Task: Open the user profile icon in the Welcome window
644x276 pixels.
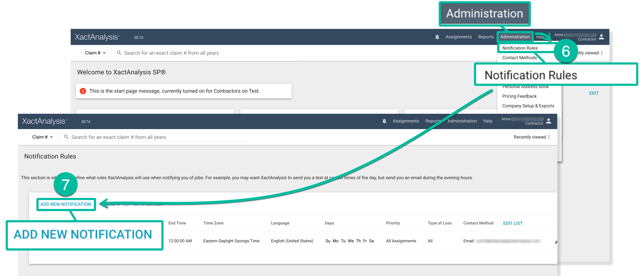Action: (602, 37)
